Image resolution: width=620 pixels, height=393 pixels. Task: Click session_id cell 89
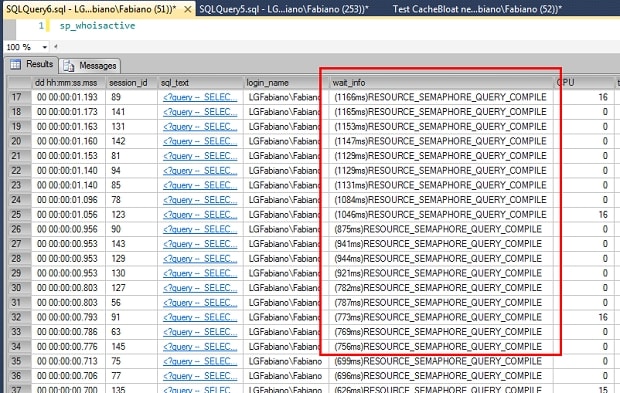(131, 97)
